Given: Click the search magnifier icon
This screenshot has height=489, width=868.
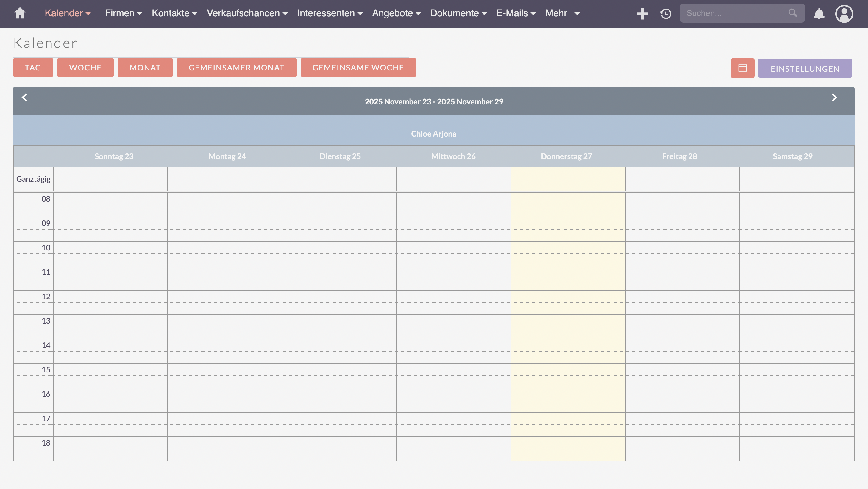Looking at the screenshot, I should pyautogui.click(x=792, y=13).
